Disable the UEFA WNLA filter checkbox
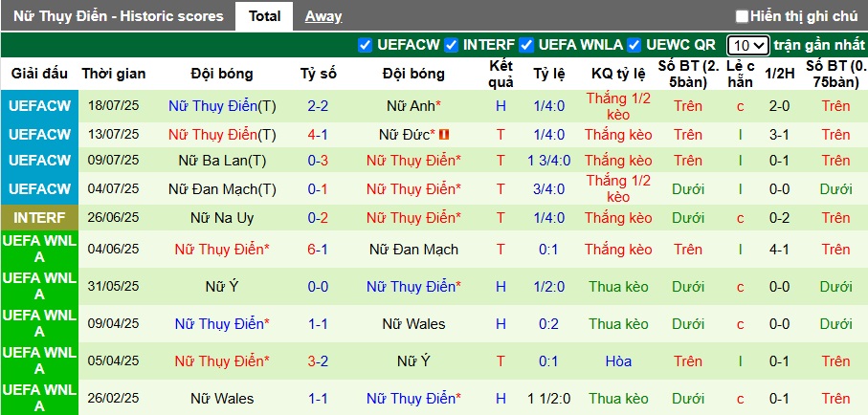868x415 pixels. pyautogui.click(x=525, y=45)
